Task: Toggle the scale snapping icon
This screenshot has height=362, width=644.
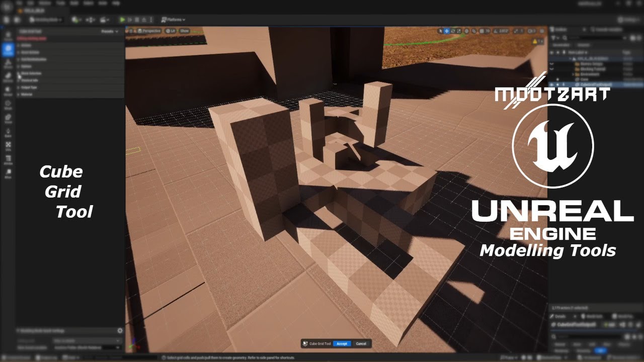Action: point(516,31)
